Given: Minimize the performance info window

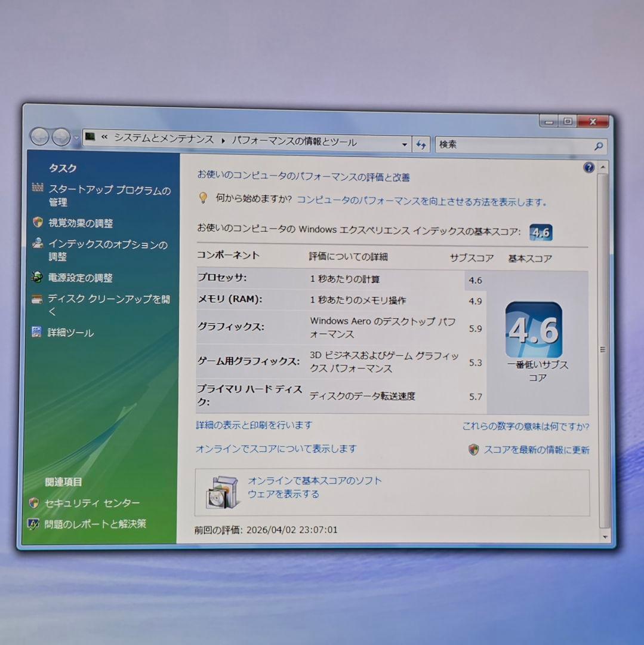Looking at the screenshot, I should point(549,121).
